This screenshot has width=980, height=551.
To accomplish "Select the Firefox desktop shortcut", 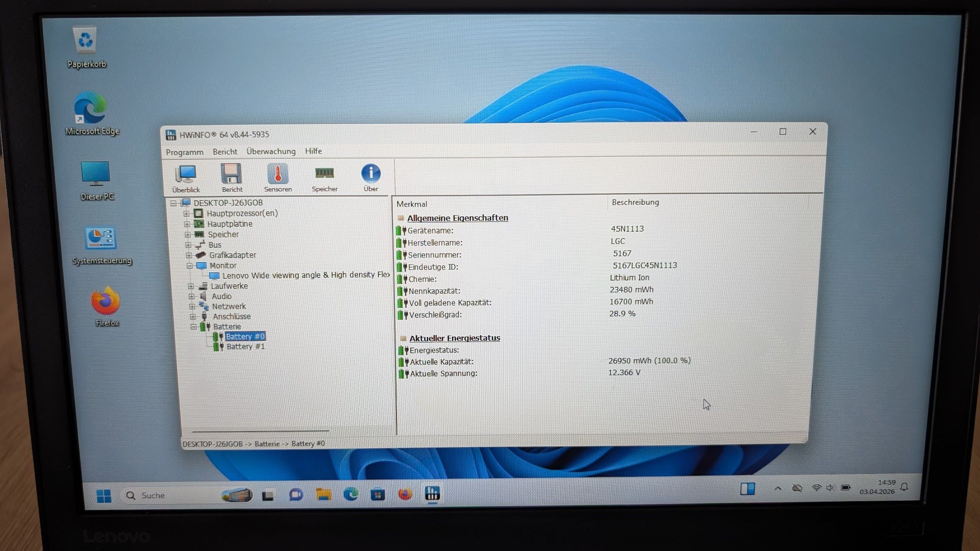I will pos(107,307).
